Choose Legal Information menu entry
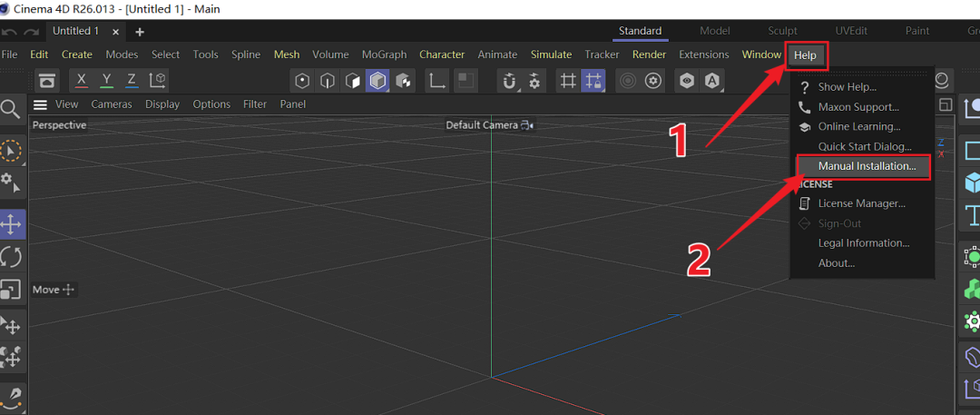Viewport: 980px width, 415px height. 863,242
